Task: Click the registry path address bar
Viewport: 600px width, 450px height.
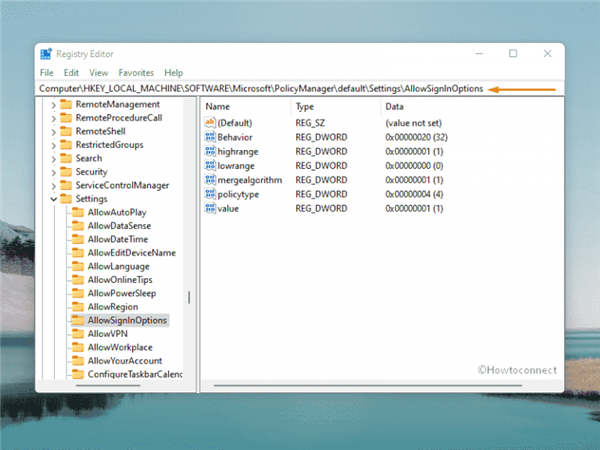Action: [x=300, y=89]
